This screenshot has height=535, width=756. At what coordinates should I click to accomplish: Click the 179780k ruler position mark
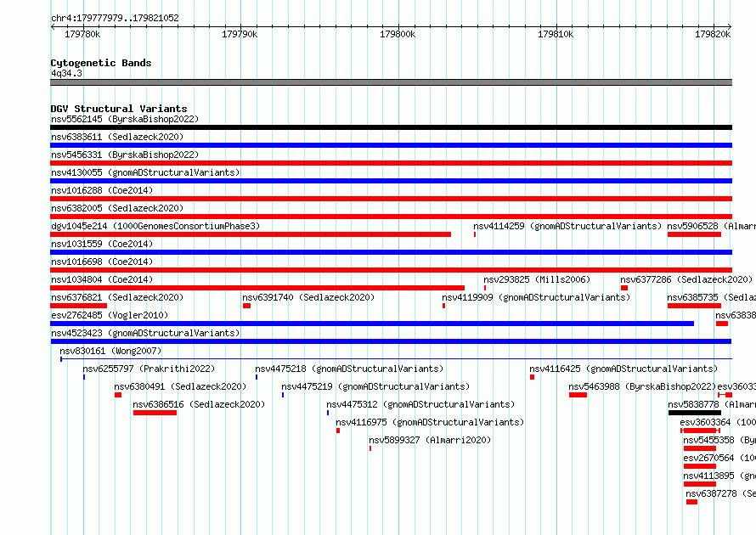click(82, 34)
